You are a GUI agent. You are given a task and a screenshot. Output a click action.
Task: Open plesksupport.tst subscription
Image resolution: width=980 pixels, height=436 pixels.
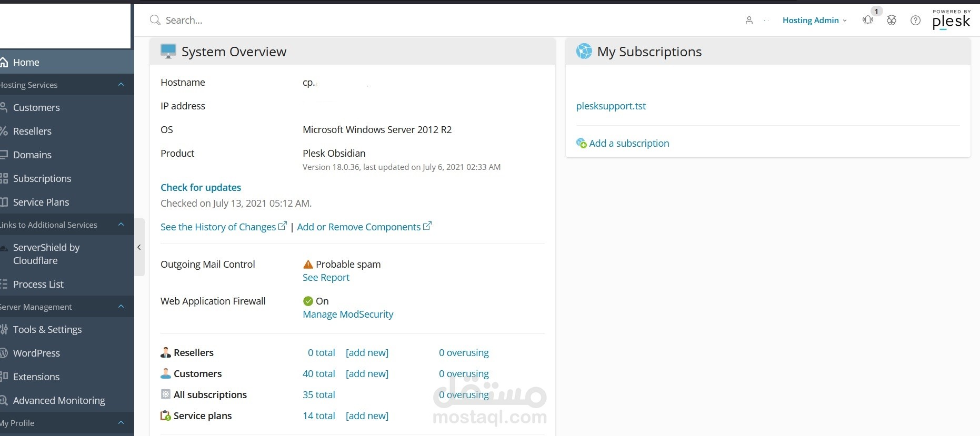tap(611, 106)
